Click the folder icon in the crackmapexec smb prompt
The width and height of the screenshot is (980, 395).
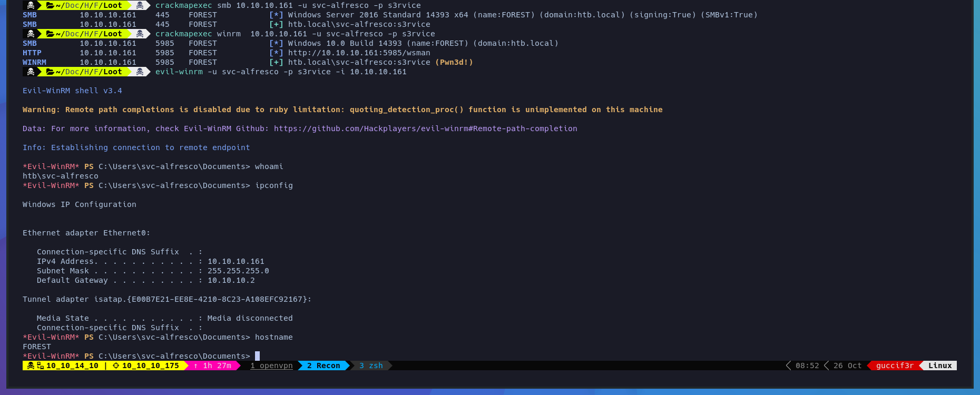click(x=51, y=5)
